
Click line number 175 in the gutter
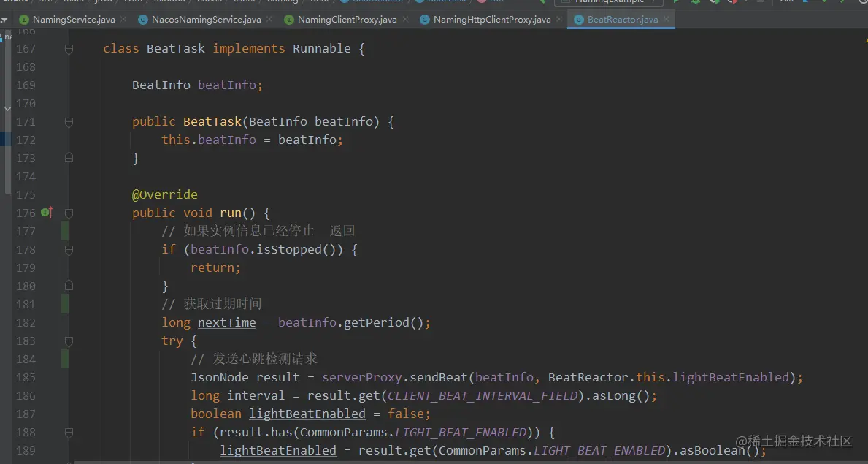pos(26,195)
